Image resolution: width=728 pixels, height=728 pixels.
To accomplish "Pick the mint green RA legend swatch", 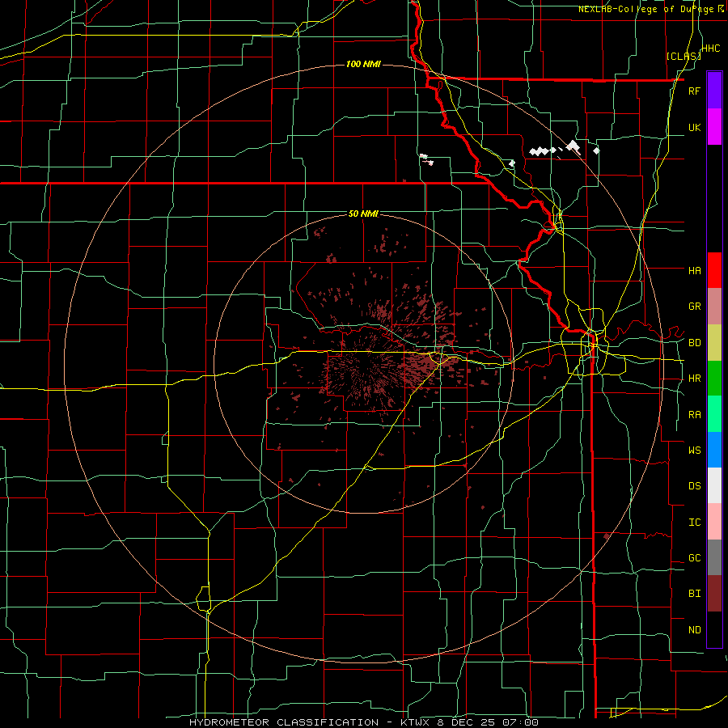I will (x=714, y=414).
